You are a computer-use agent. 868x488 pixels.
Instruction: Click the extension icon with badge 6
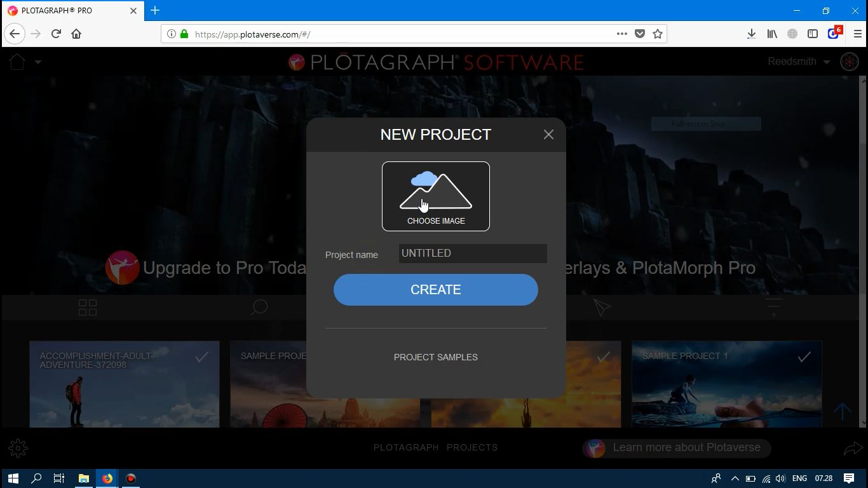tap(834, 33)
